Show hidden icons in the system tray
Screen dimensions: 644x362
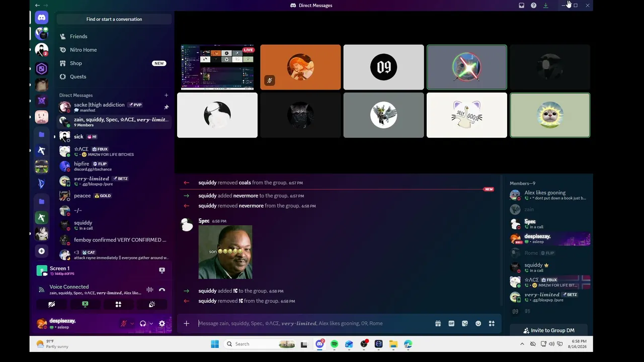[522, 344]
